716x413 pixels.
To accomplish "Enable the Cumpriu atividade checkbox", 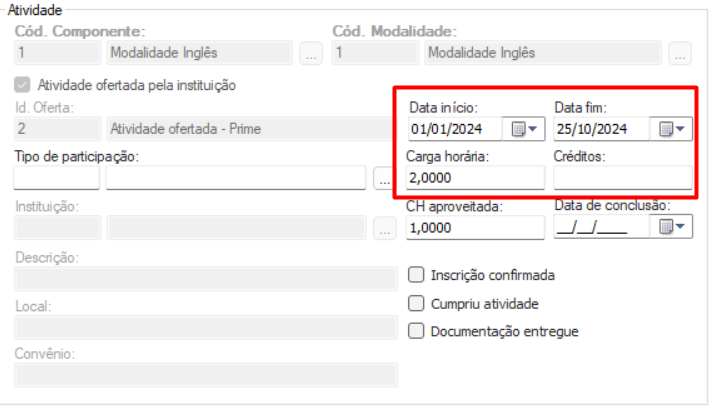I will click(x=417, y=303).
